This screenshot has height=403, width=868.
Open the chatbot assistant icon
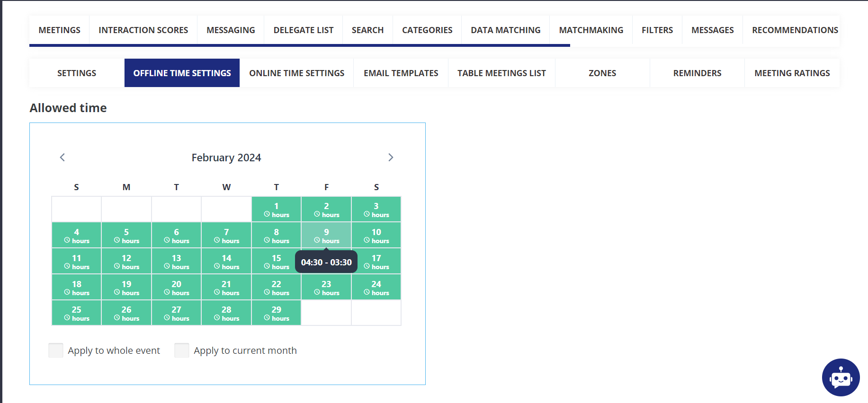coord(841,377)
